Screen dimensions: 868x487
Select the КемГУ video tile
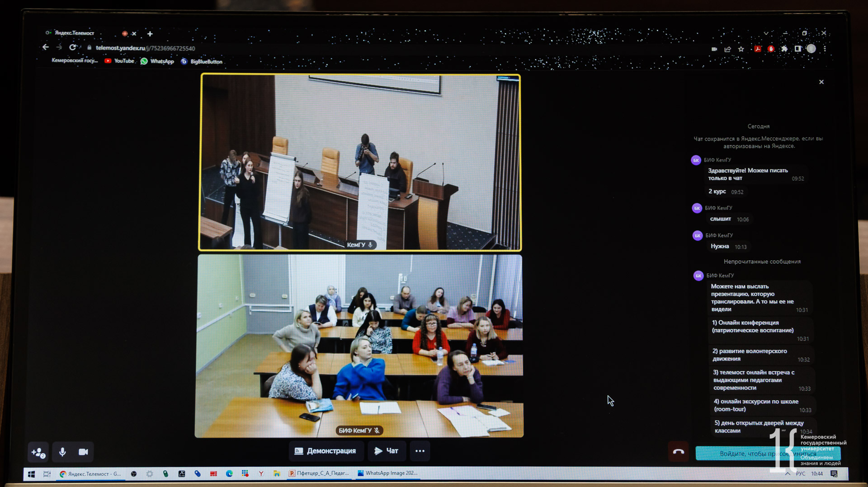360,162
